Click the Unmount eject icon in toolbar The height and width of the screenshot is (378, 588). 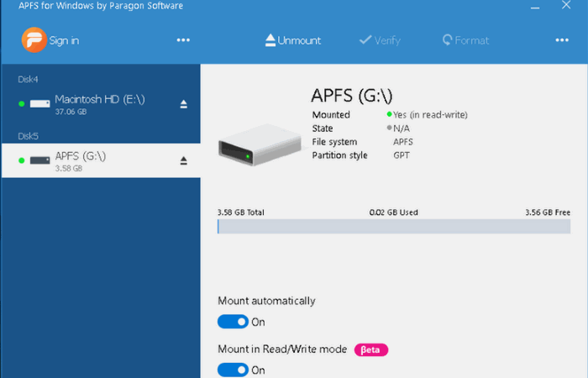(x=270, y=40)
